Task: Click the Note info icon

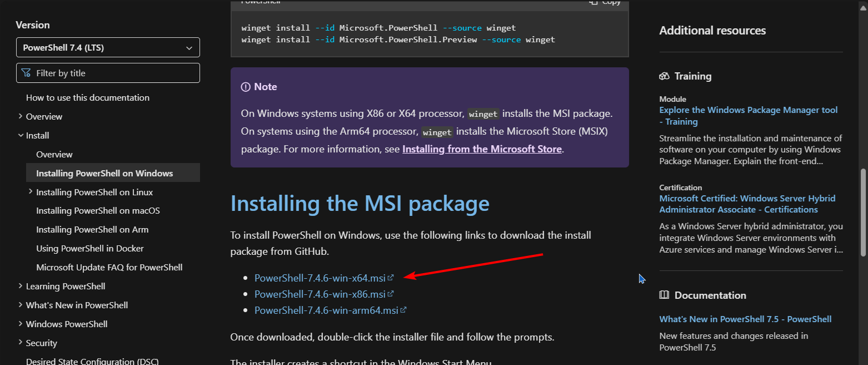Action: click(x=246, y=87)
